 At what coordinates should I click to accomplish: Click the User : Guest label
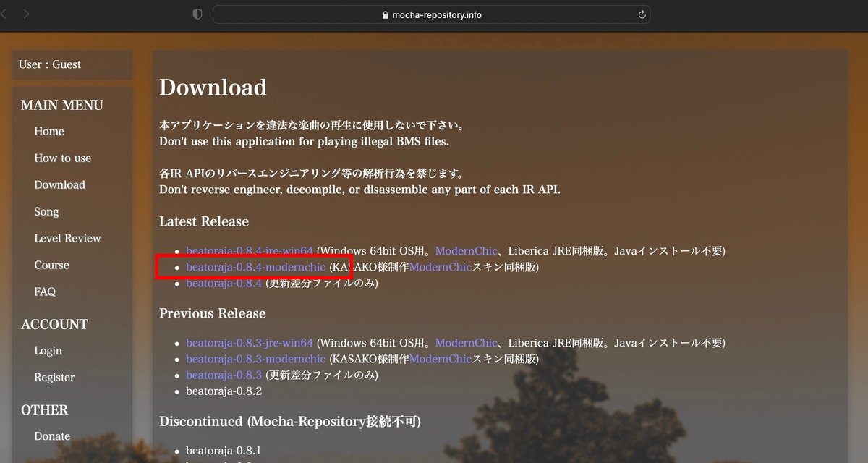[x=50, y=64]
